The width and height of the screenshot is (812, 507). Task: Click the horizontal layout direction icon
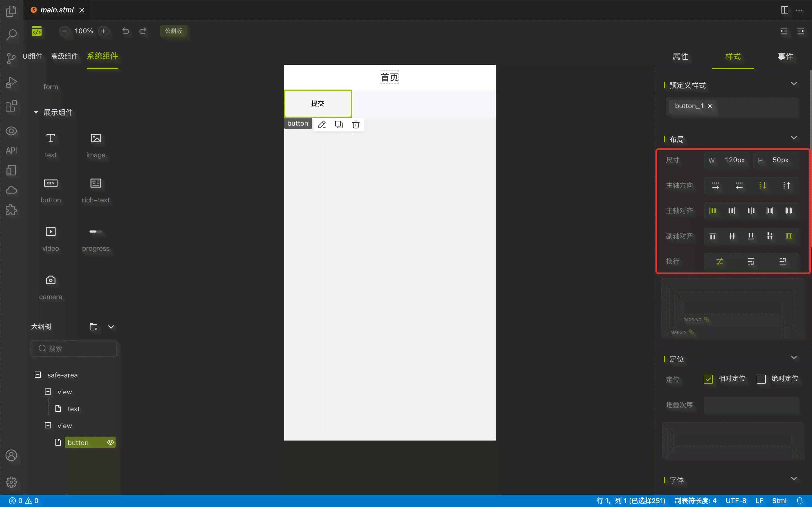pos(716,185)
